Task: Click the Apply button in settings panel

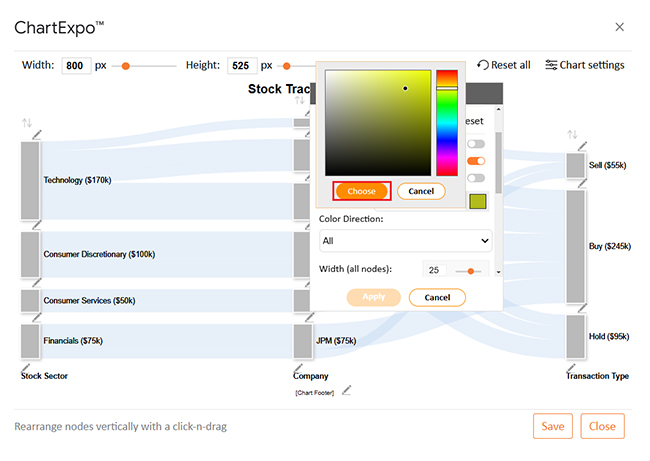Action: click(x=374, y=297)
